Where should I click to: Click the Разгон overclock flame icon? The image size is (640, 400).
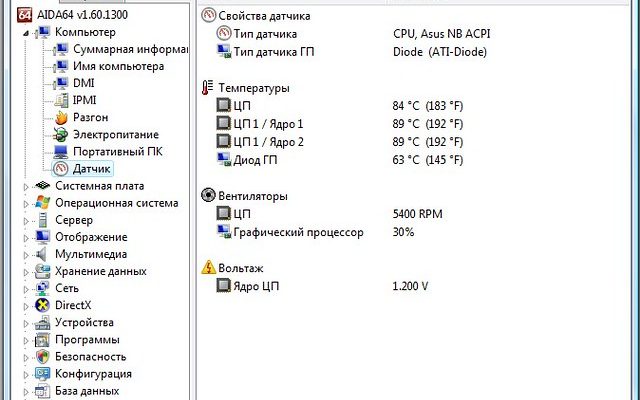point(60,118)
